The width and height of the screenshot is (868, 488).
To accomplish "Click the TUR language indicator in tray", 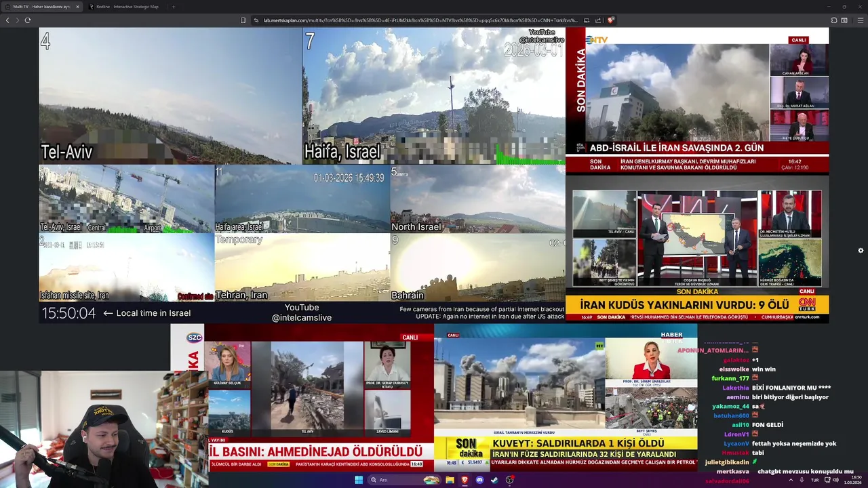I will point(814,480).
